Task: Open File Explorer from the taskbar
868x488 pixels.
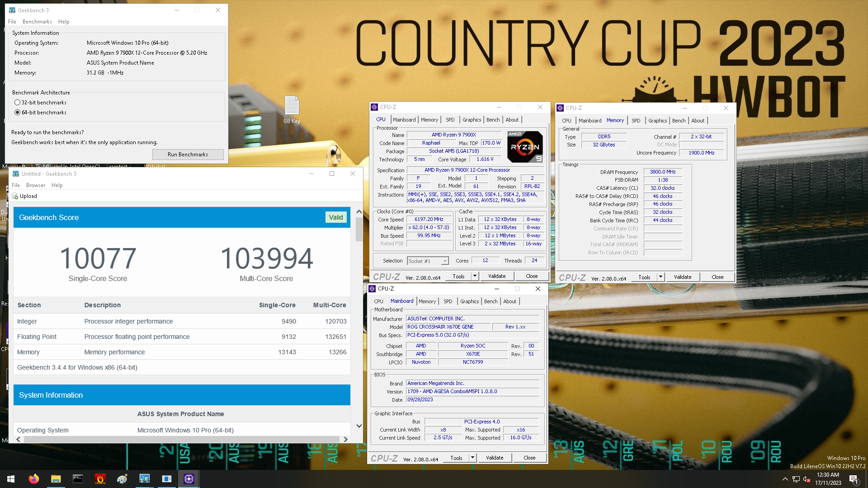Action: pyautogui.click(x=56, y=479)
